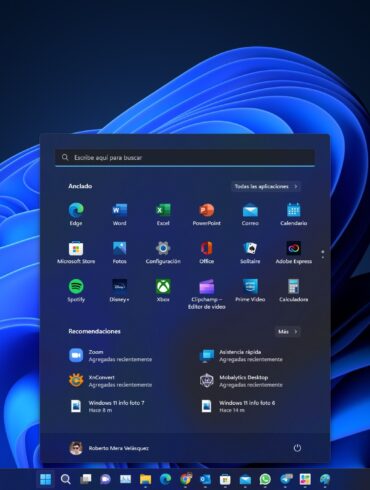Viewport: 370px width, 490px height.
Task: Open Microsoft Teams Chat on taskbar
Action: click(105, 479)
